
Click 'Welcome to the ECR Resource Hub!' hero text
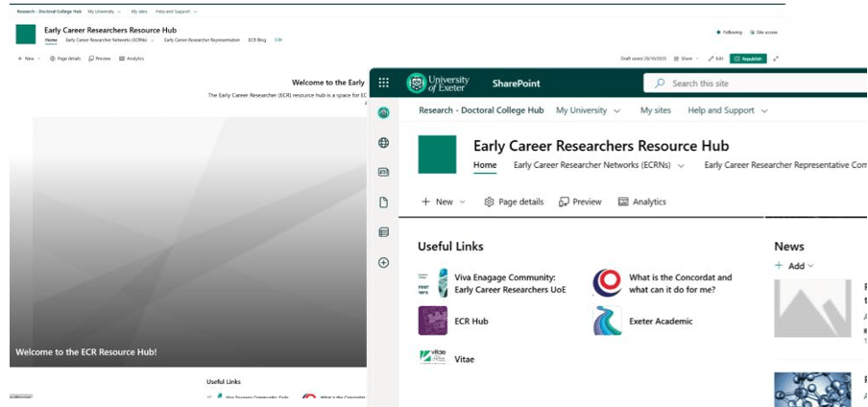coord(85,351)
